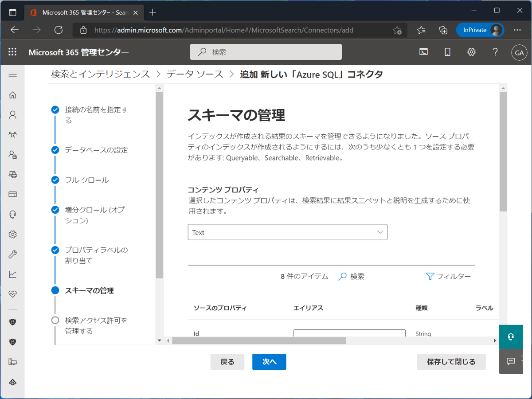This screenshot has width=532, height=399.
Task: Click the table 検索 magnifier
Action: (x=352, y=276)
